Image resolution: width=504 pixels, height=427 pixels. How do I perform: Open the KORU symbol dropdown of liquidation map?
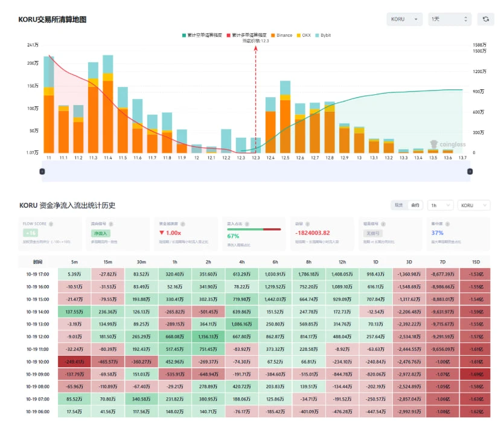(404, 19)
